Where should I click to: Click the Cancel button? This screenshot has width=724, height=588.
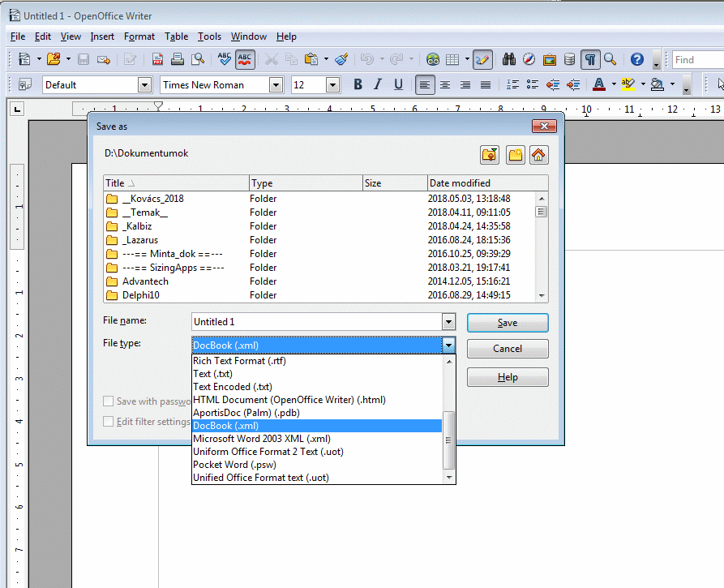pyautogui.click(x=508, y=349)
